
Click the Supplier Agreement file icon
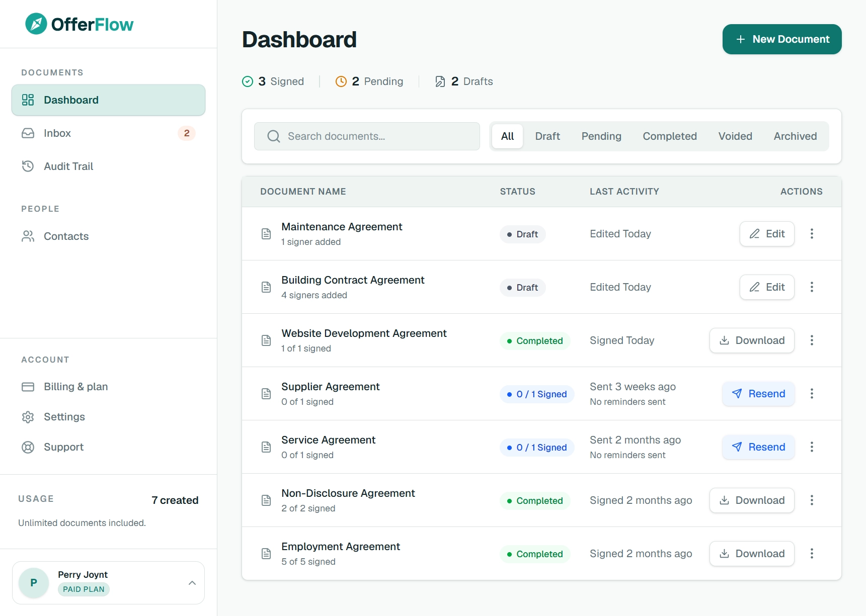coord(266,394)
